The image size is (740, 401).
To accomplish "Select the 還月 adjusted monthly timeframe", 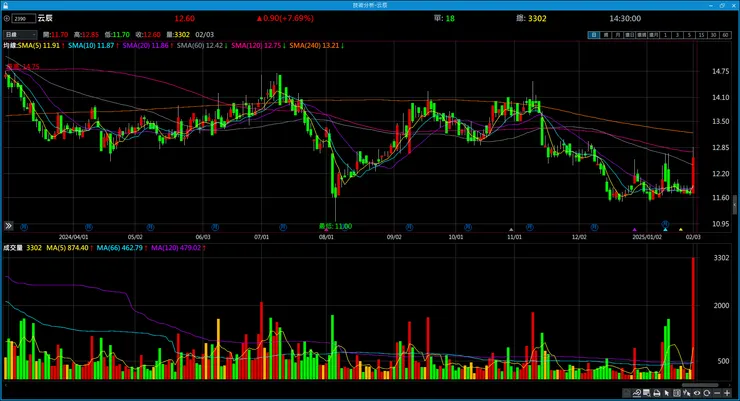I will click(x=653, y=35).
